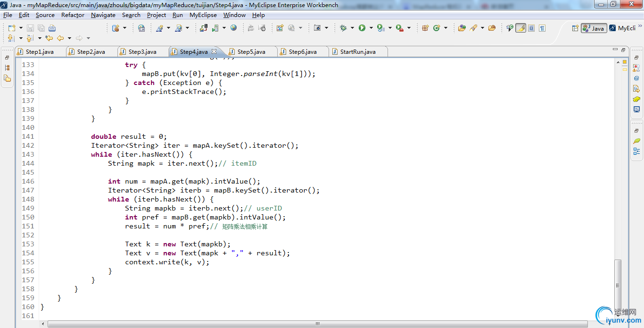The image size is (644, 328).
Task: Open dropdown next to Run with coverage icon
Action: click(x=390, y=28)
